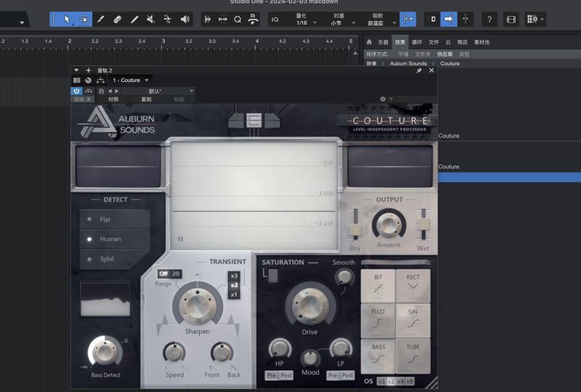Open the video filmstrip icon

511,20
